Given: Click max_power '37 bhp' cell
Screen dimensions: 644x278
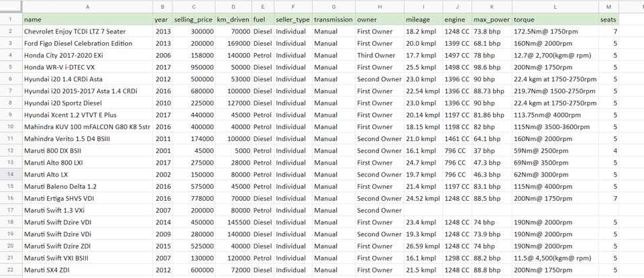Looking at the screenshot, I should pyautogui.click(x=492, y=150).
